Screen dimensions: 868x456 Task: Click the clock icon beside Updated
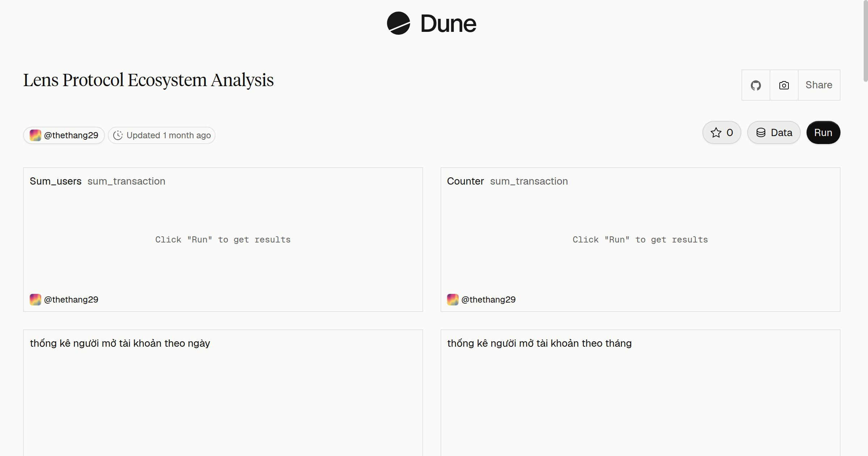tap(118, 135)
